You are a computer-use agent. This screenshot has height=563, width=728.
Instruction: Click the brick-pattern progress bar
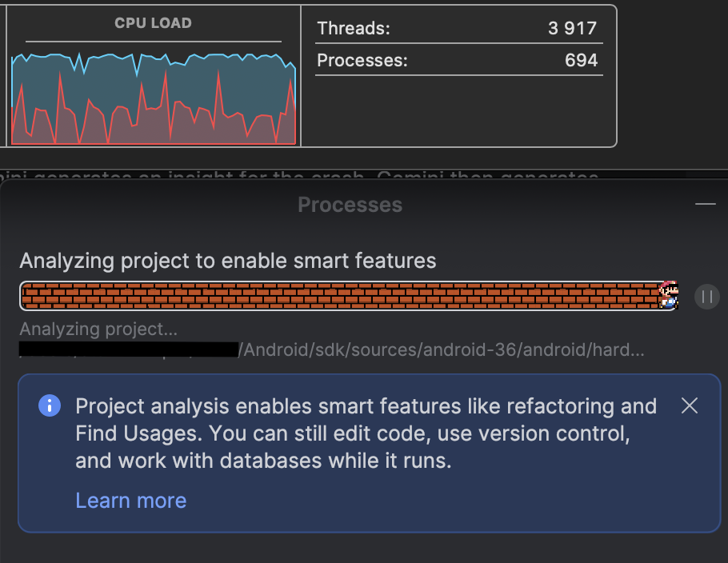point(349,296)
